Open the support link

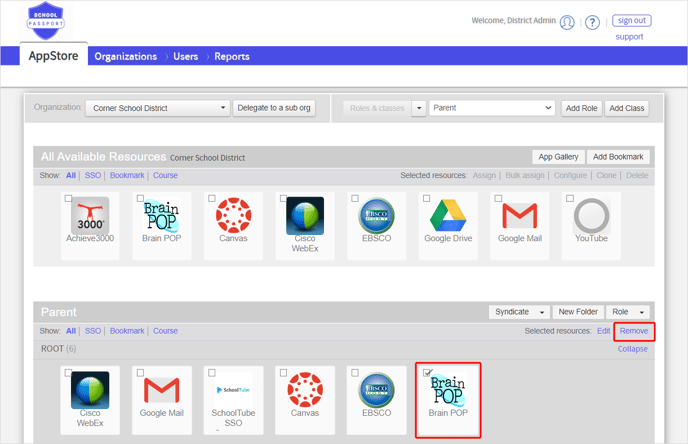click(629, 37)
